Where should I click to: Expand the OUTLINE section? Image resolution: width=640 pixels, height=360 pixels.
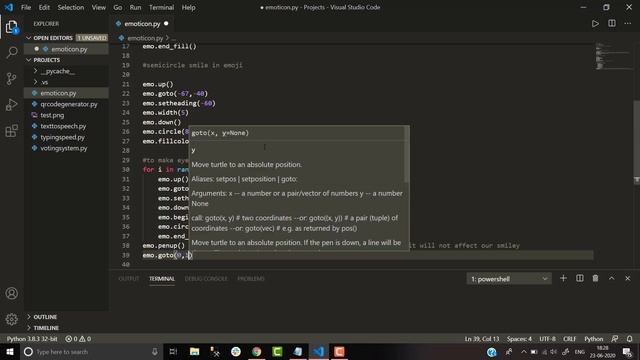tap(45, 317)
